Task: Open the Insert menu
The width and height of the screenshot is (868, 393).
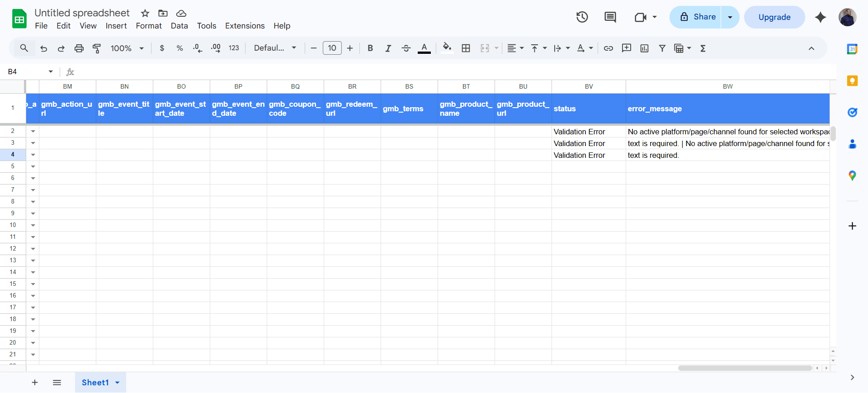Action: (x=116, y=26)
